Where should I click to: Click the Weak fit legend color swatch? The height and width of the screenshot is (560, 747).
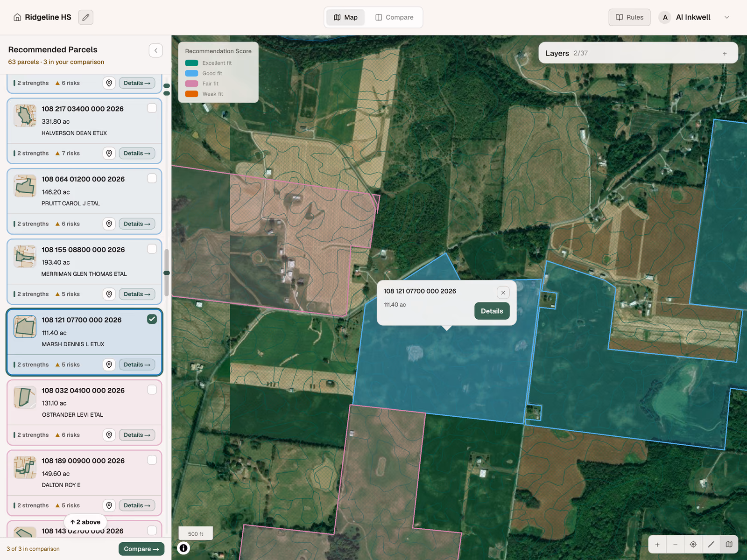(191, 94)
